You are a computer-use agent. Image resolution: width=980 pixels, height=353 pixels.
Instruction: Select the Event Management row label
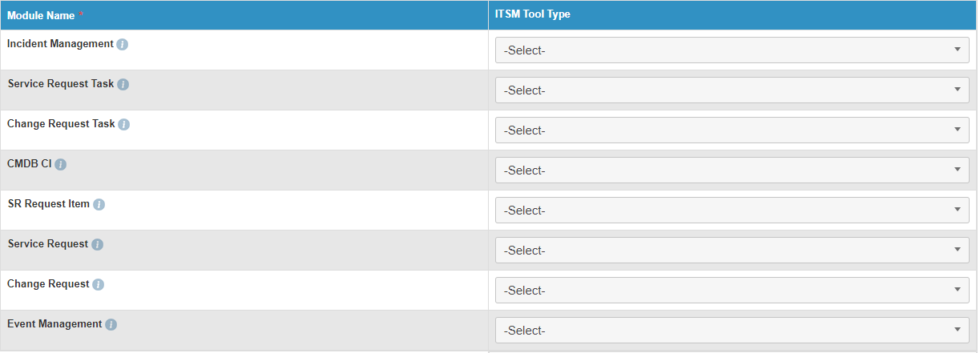pos(54,324)
